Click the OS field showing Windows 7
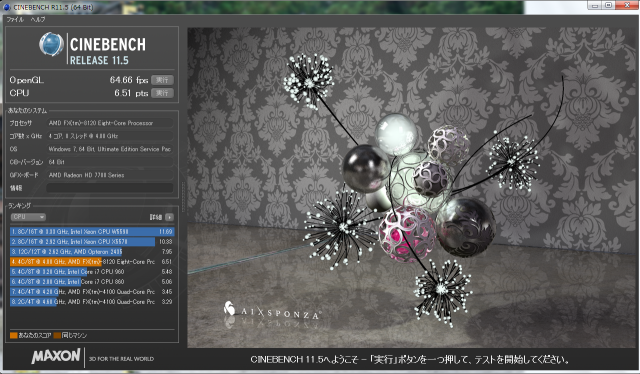 [110, 149]
